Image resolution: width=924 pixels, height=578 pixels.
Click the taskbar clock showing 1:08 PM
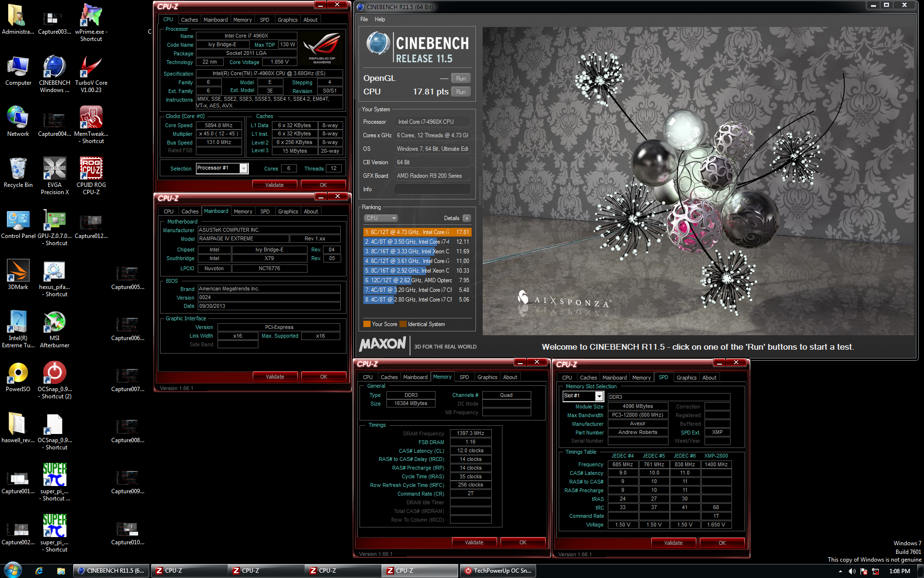click(x=899, y=571)
